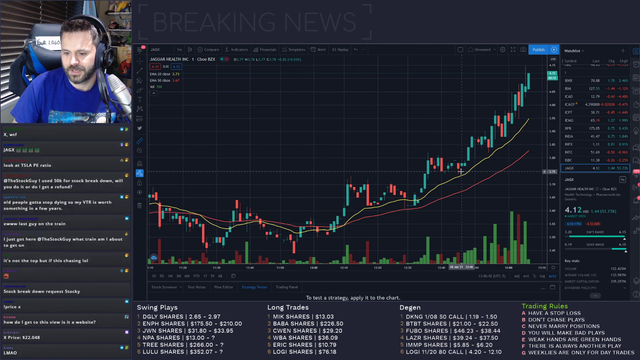Open the Unnamed layout dropdown
This screenshot has width=640, height=360.
[x=482, y=50]
